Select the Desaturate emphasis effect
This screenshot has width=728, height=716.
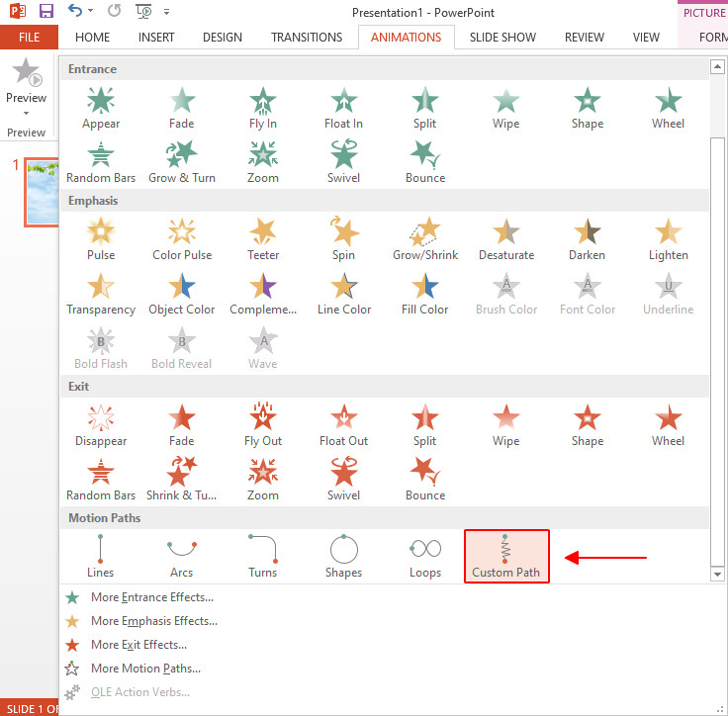pyautogui.click(x=506, y=239)
